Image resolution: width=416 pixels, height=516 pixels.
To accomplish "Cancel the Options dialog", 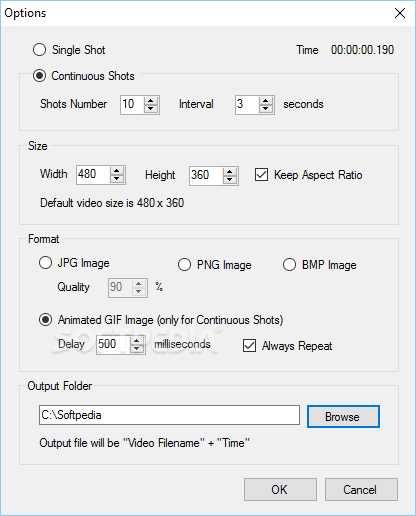I will (361, 489).
